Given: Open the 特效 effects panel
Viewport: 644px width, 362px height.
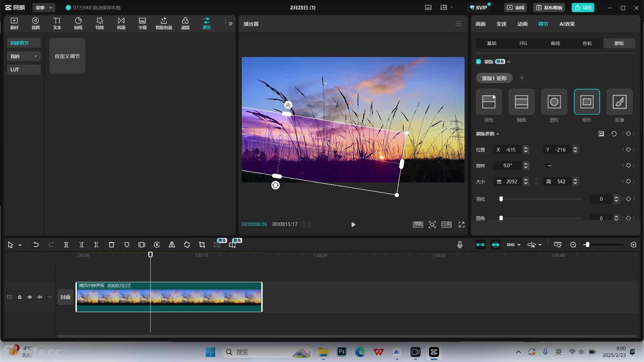Looking at the screenshot, I should tap(100, 23).
